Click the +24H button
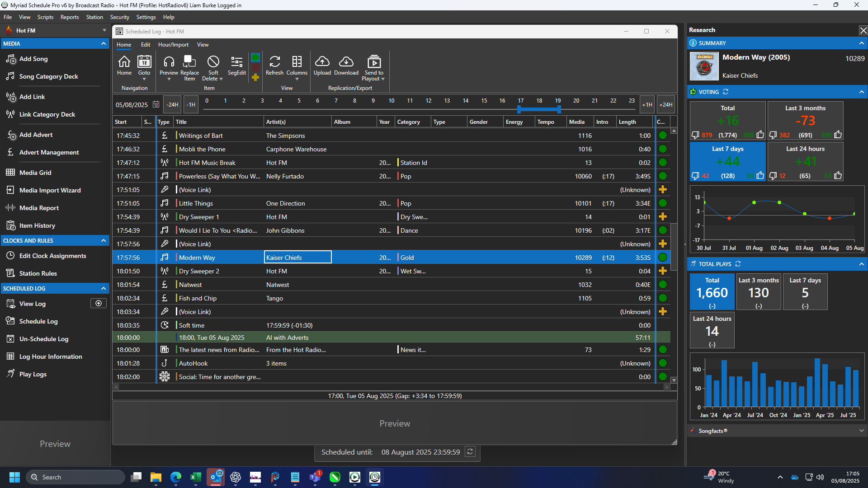 pyautogui.click(x=665, y=104)
